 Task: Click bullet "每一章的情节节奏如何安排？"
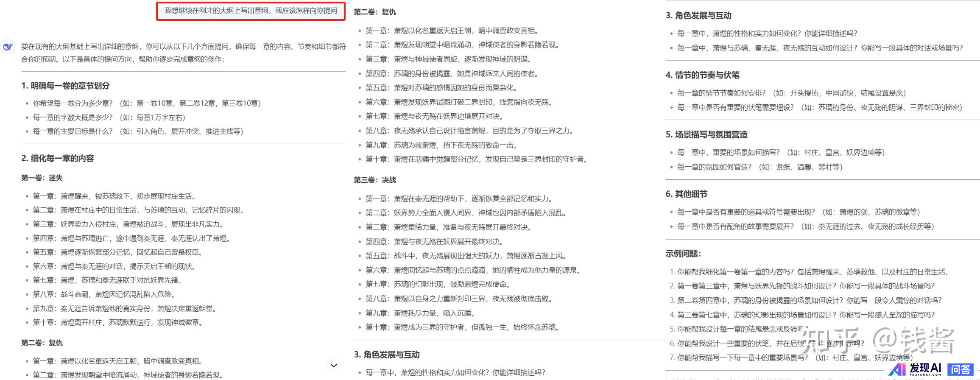coord(792,93)
